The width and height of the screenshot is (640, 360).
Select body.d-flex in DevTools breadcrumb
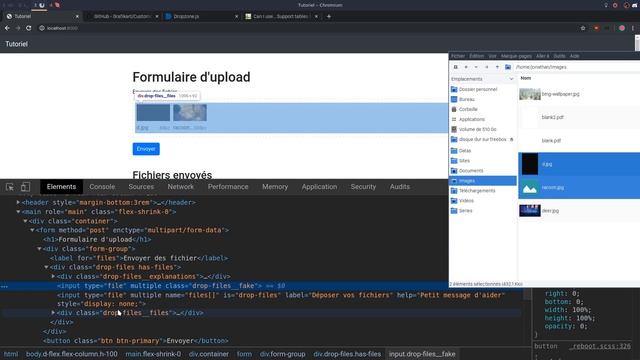(x=71, y=354)
